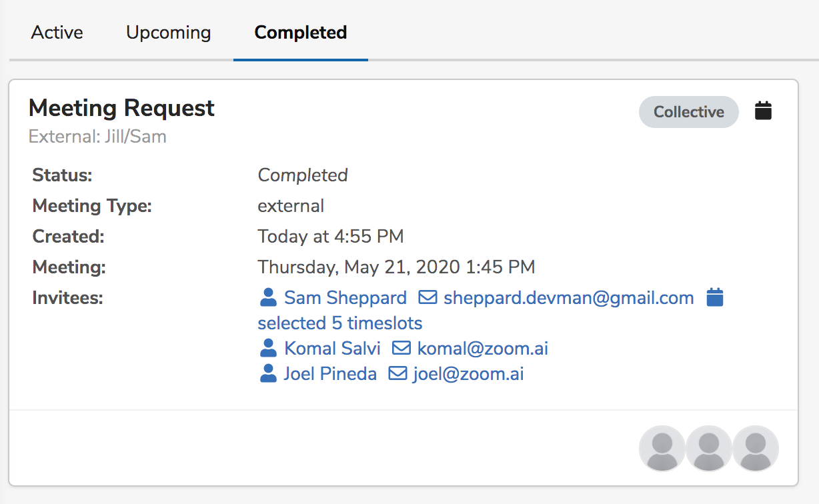
Task: Click the first attendee avatar
Action: [x=662, y=449]
